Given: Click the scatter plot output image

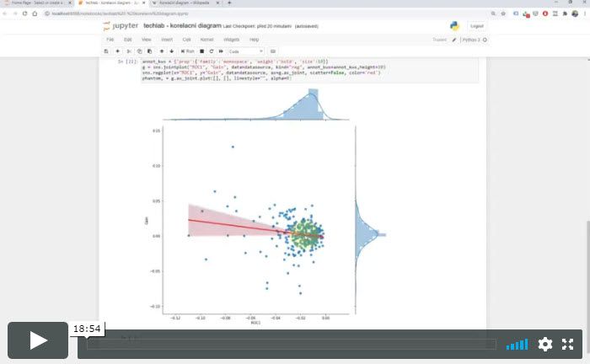Looking at the screenshot, I should [265, 206].
